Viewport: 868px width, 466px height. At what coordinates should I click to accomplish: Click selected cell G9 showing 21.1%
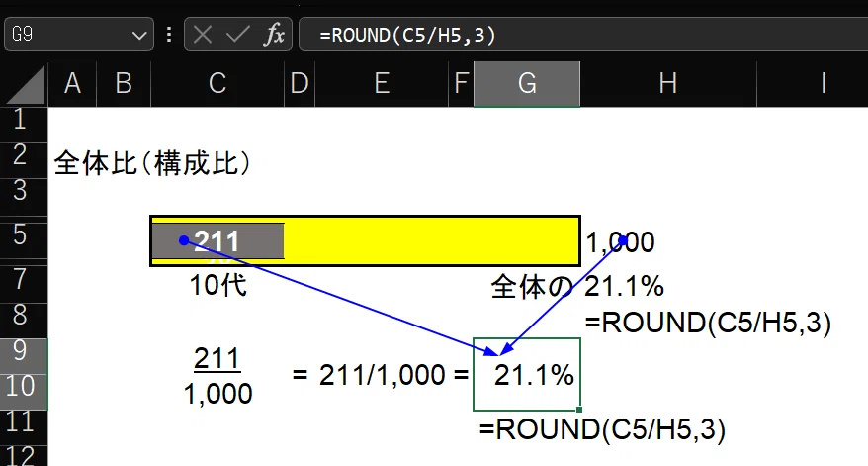click(x=527, y=375)
